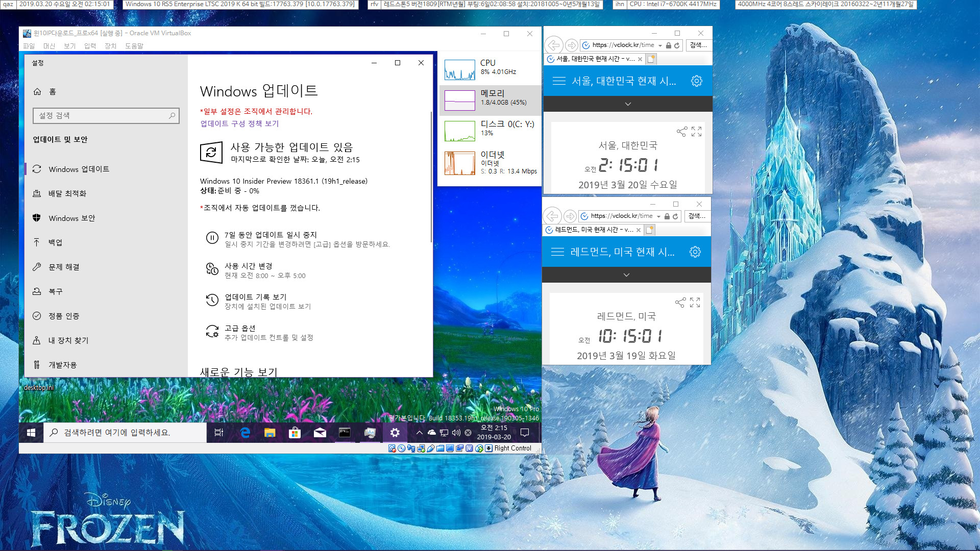This screenshot has height=551, width=980.
Task: Select Windows 보안 in sidebar
Action: pos(106,218)
